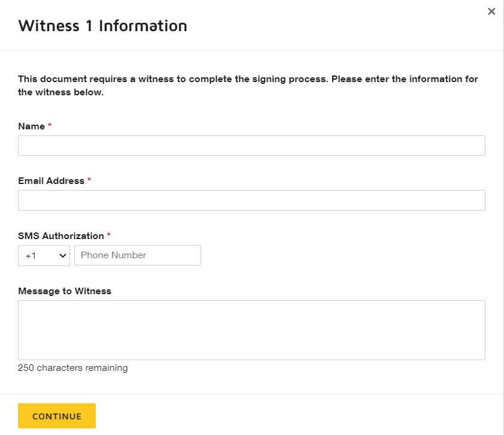Click the chevron beside +1 country code

pos(62,255)
